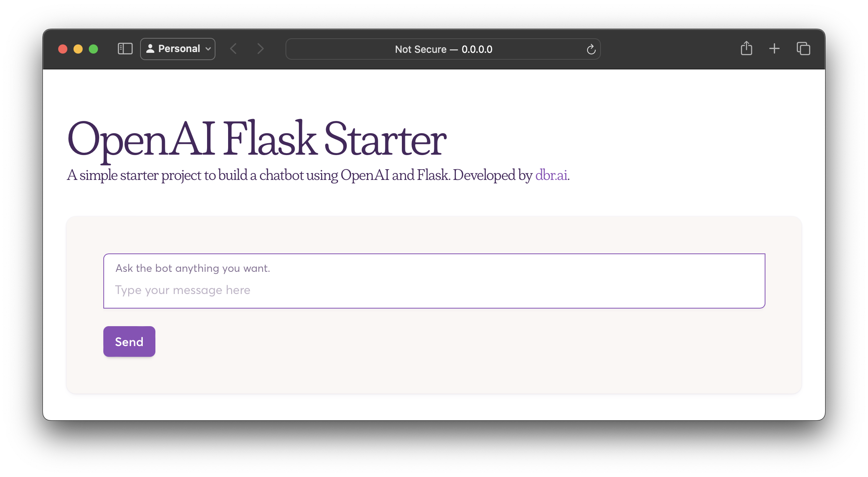868x477 pixels.
Task: Minimize the window with the yellow button
Action: [x=78, y=49]
